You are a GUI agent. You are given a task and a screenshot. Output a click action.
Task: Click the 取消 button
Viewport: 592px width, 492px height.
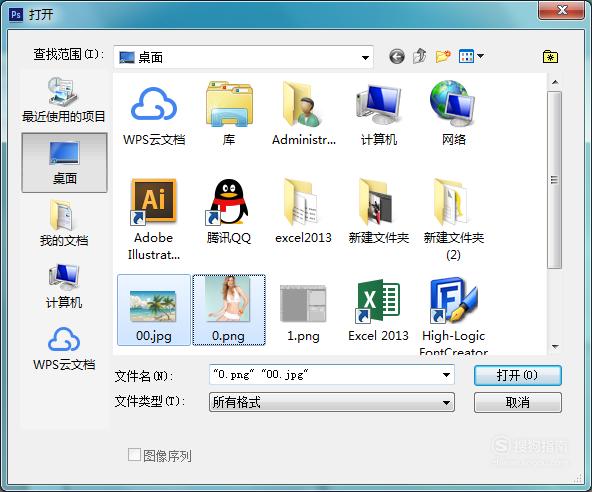(518, 403)
